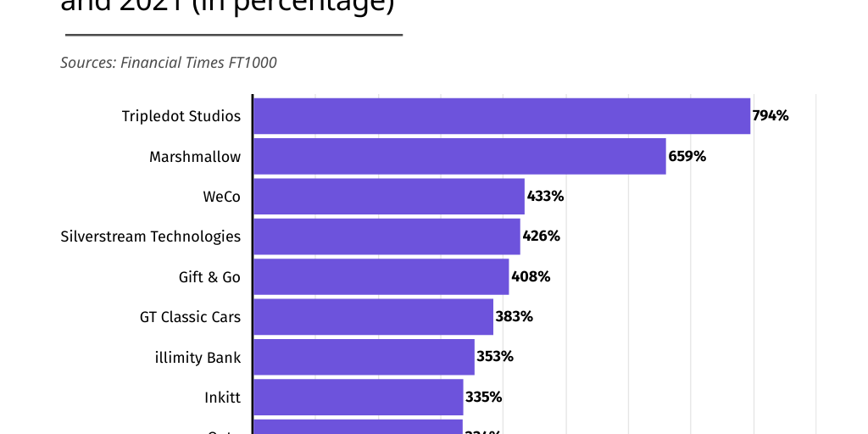Select the Silverstream Technologies bar
The height and width of the screenshot is (434, 868).
(x=387, y=236)
